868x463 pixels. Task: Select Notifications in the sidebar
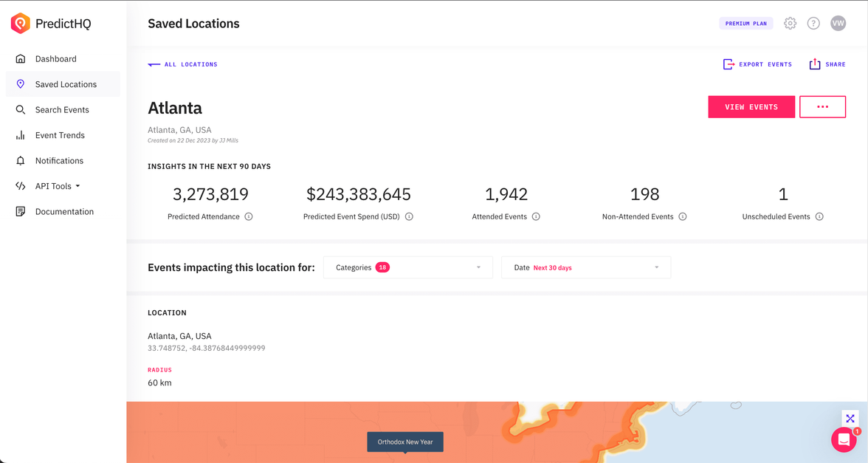click(59, 161)
